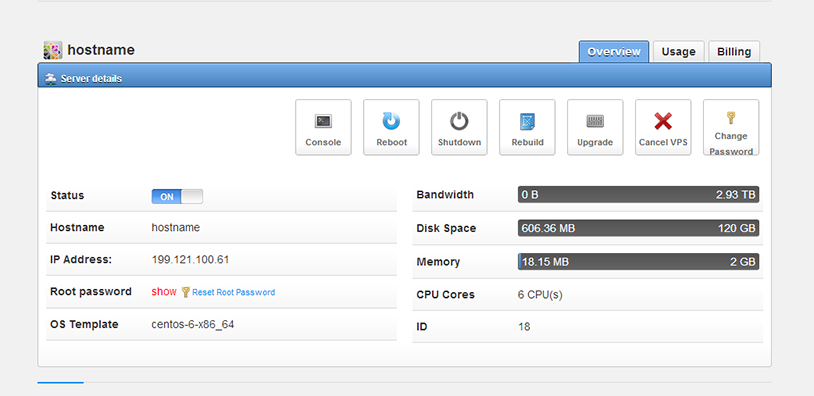
Task: Reboot the server
Action: click(x=391, y=127)
